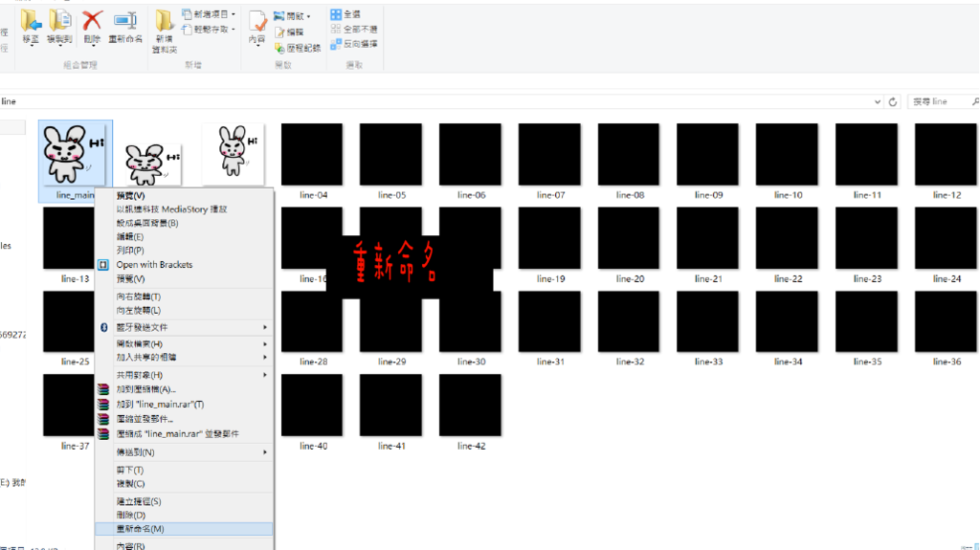This screenshot has width=980, height=550.
Task: Click file name label line-10
Action: coord(789,195)
